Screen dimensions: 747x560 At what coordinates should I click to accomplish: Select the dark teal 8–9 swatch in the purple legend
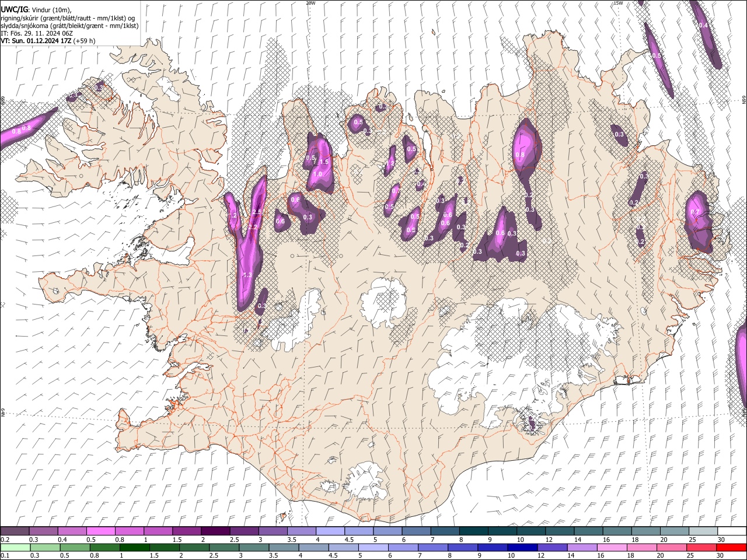473,531
